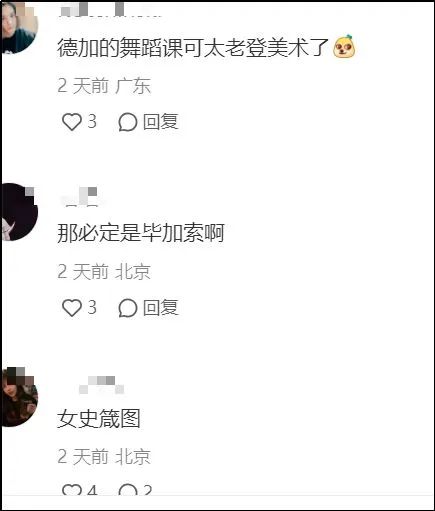Open the username above the 那必定是毕加索啊 comment

click(x=80, y=197)
